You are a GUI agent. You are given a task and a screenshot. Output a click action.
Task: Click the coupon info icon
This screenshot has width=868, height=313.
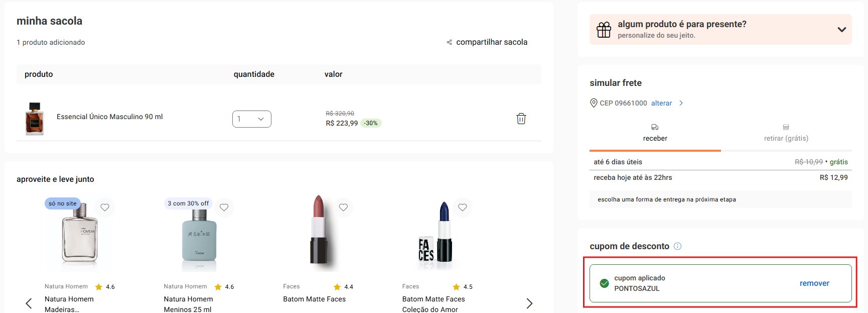(x=677, y=246)
